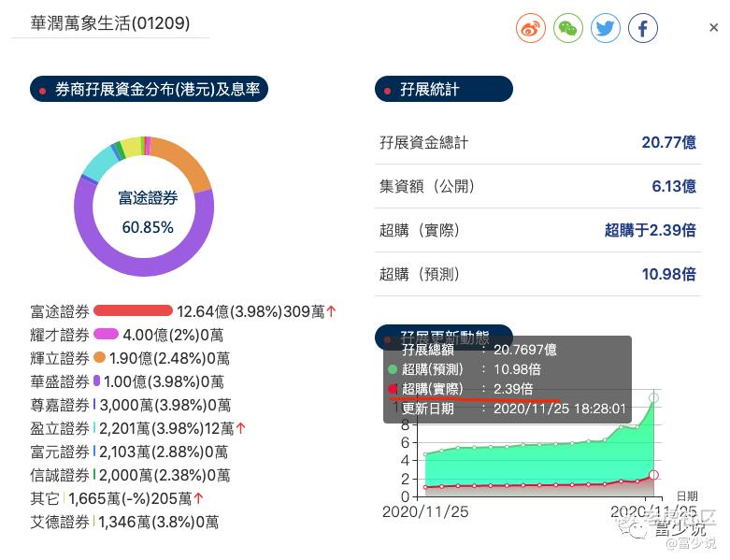
Task: Close the 華潤萬象生活 popup with X
Action: tap(713, 28)
